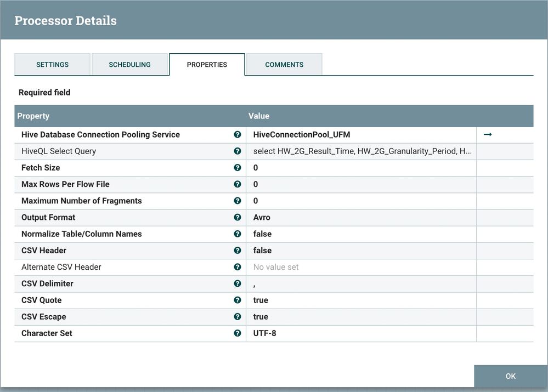
Task: Click help icon for Hive Database Connection Pooling Service
Action: pos(238,134)
